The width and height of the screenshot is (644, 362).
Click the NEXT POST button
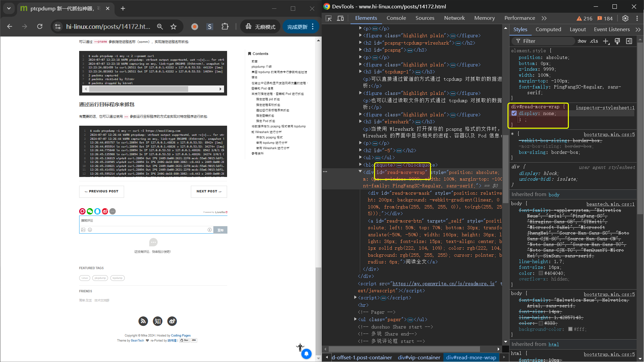pos(209,191)
